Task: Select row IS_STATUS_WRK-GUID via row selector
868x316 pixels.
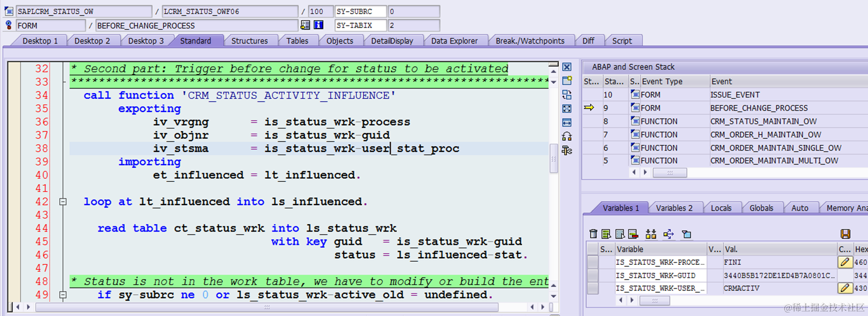Action: point(592,275)
